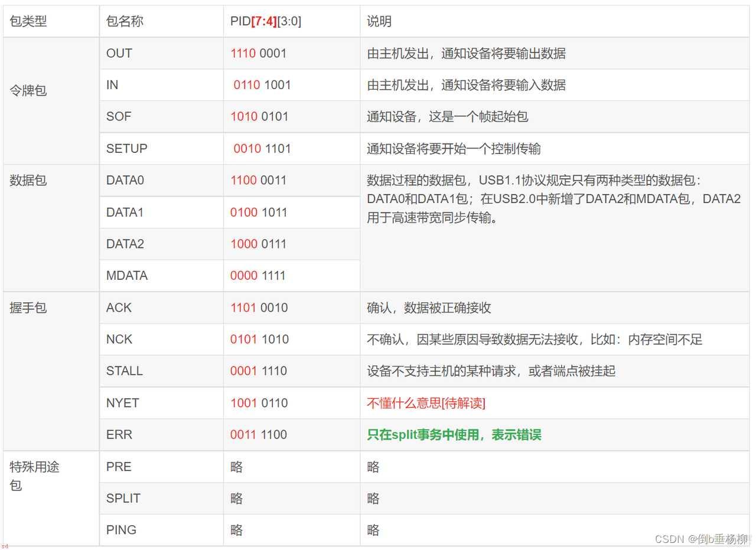Click the green text 只在split事务中使用，表示错误
Screen dimensions: 756x550
point(454,435)
